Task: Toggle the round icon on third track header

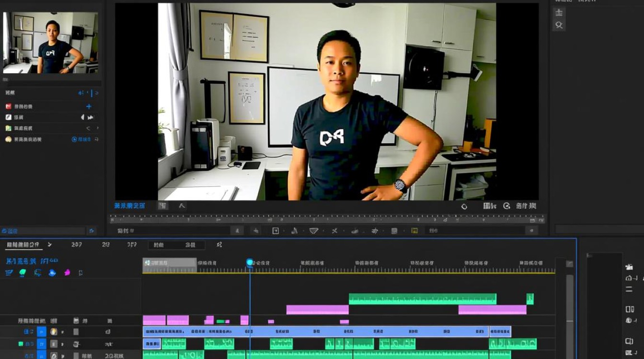Action: click(54, 356)
